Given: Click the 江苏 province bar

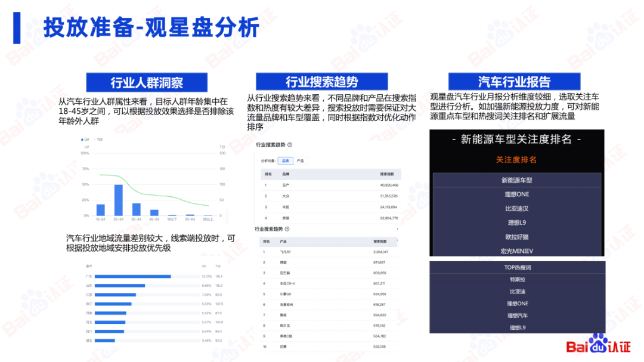Looking at the screenshot, I should point(115,295).
